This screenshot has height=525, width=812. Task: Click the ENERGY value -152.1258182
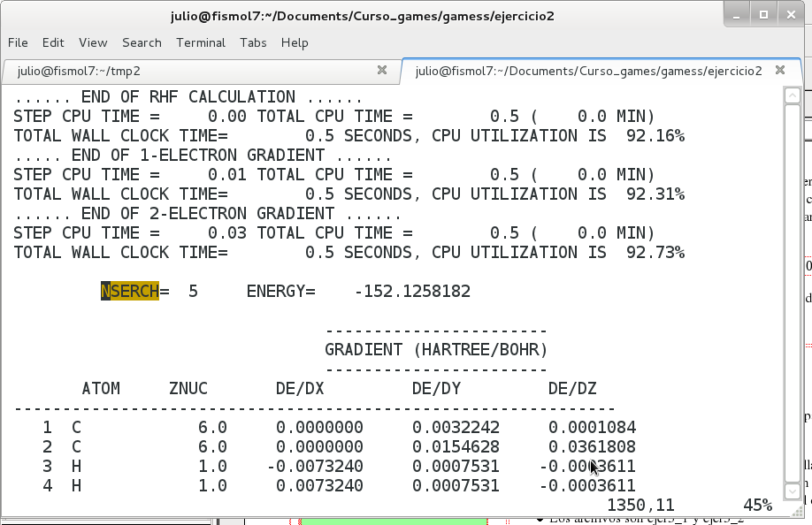pos(412,292)
